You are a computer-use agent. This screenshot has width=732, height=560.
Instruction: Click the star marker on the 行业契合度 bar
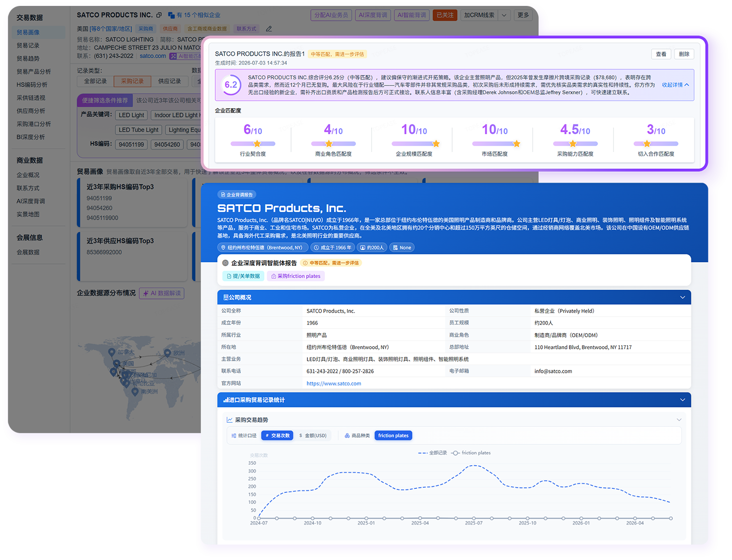point(257,144)
